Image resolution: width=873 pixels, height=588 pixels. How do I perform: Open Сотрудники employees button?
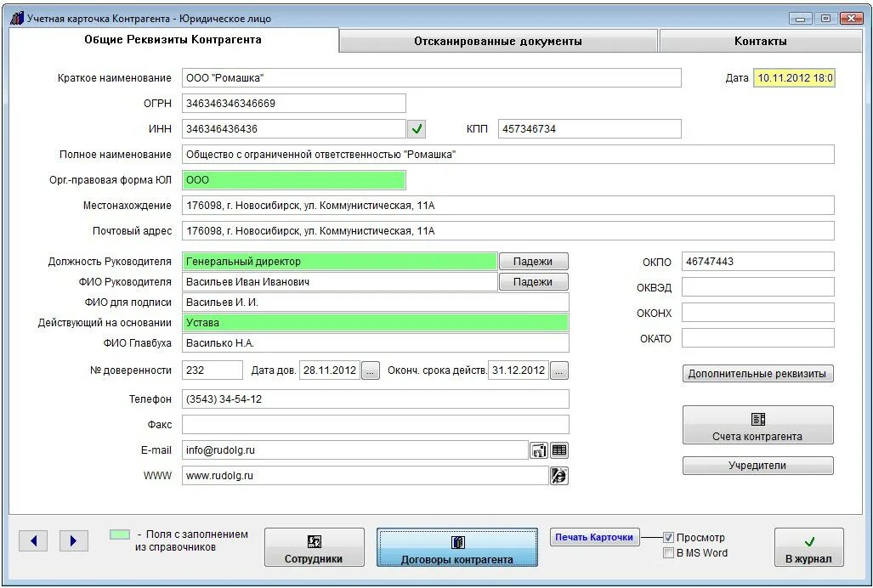[314, 547]
